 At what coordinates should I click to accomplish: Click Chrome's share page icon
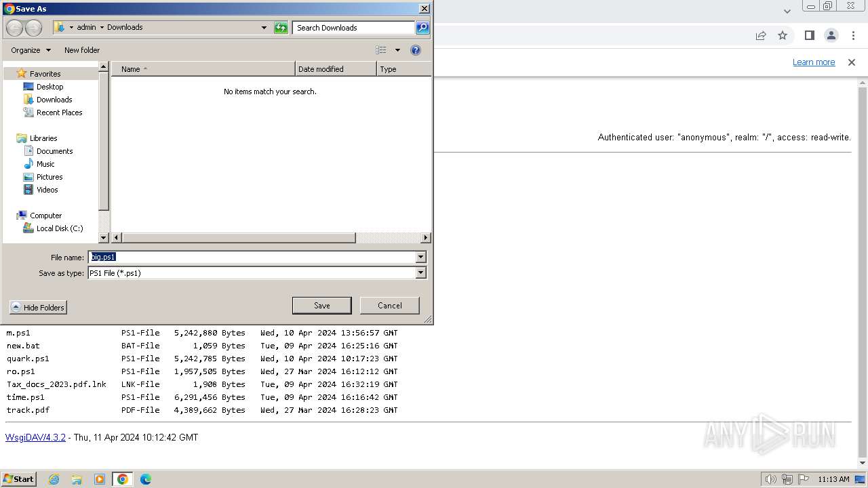(x=761, y=36)
